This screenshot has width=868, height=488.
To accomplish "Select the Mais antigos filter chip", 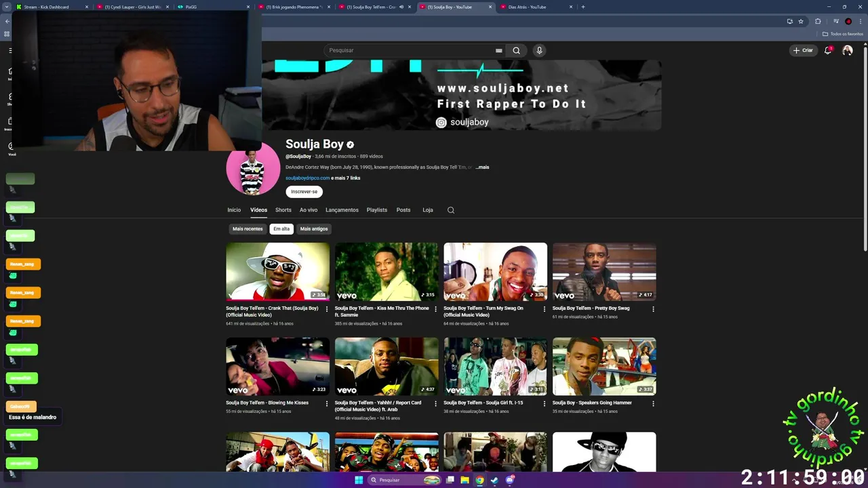I will point(314,229).
